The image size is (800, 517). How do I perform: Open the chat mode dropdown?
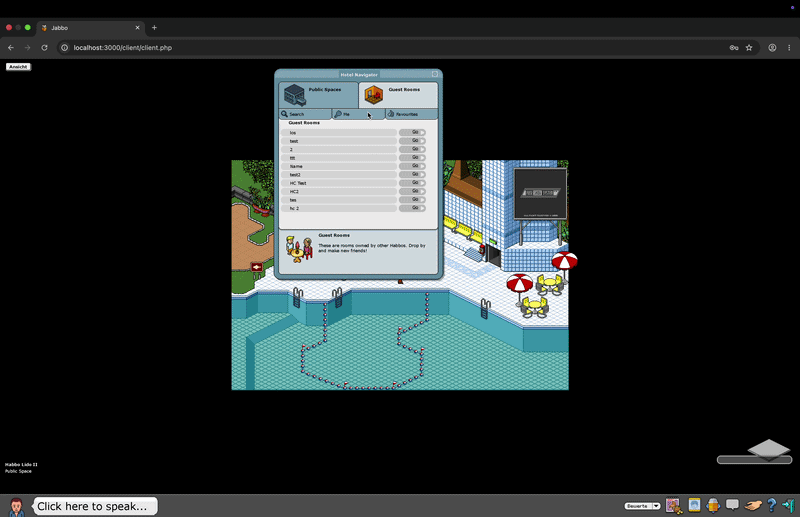click(642, 506)
